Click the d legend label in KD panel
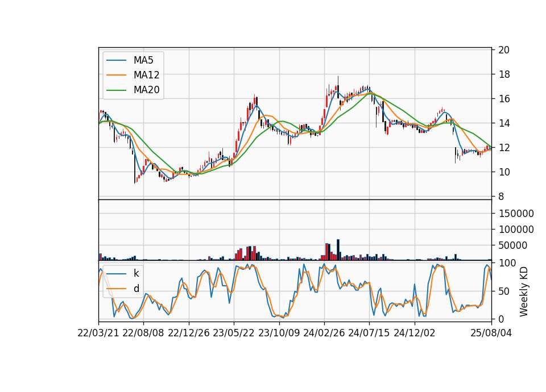 [x=136, y=289]
